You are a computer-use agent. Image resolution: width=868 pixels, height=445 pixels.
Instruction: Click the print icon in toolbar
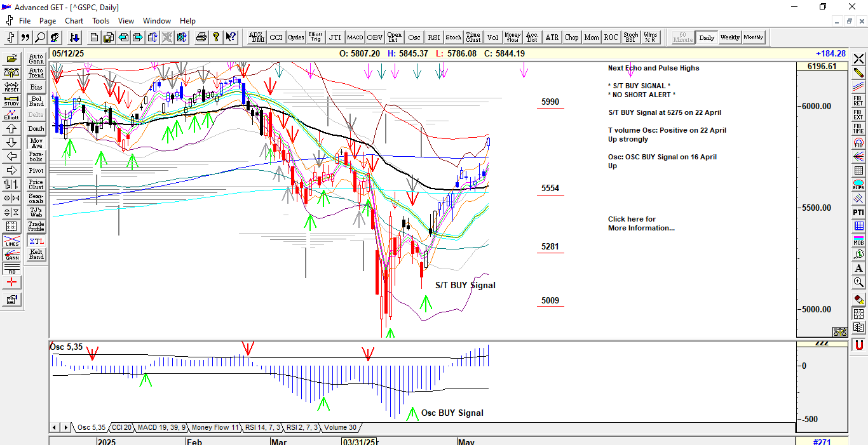[201, 37]
